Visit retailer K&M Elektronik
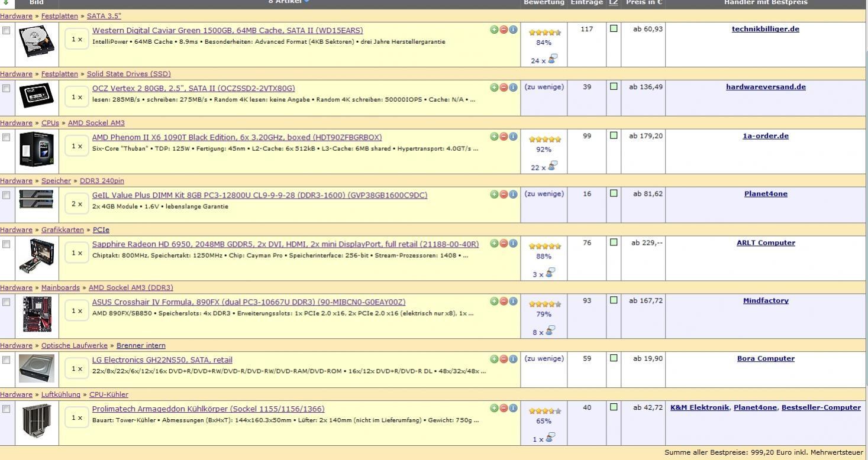868x460 pixels. pos(700,408)
